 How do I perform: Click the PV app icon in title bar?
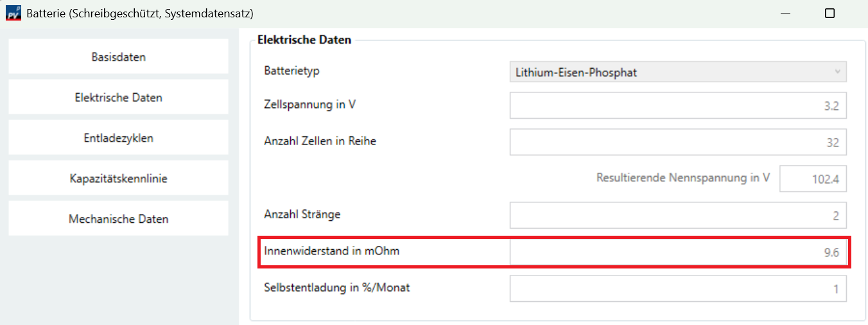13,13
